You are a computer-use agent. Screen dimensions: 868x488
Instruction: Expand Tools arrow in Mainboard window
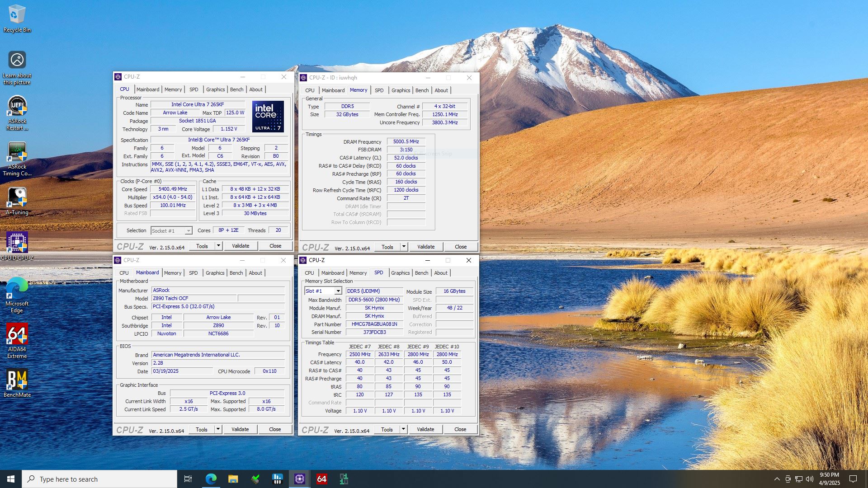point(218,429)
